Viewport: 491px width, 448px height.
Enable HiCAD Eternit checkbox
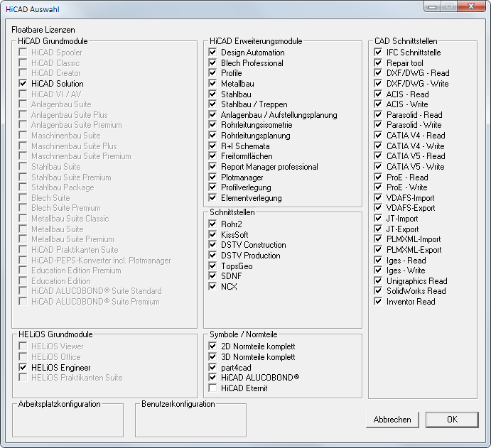point(212,388)
